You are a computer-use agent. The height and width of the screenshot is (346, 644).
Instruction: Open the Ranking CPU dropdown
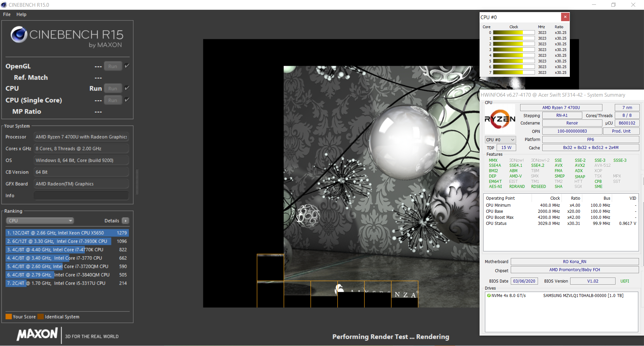pos(40,220)
